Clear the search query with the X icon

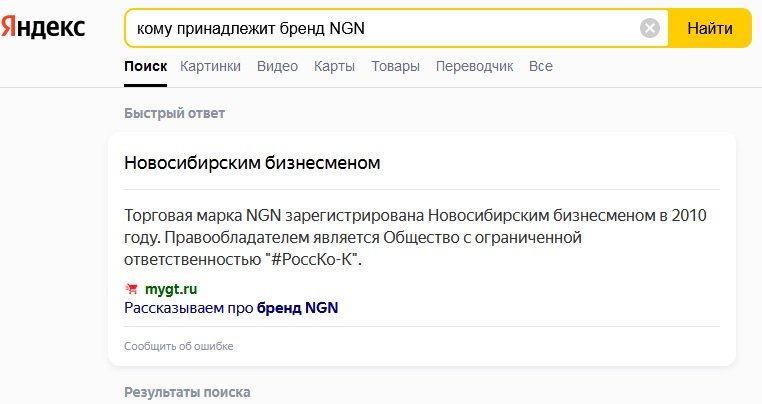click(x=650, y=28)
